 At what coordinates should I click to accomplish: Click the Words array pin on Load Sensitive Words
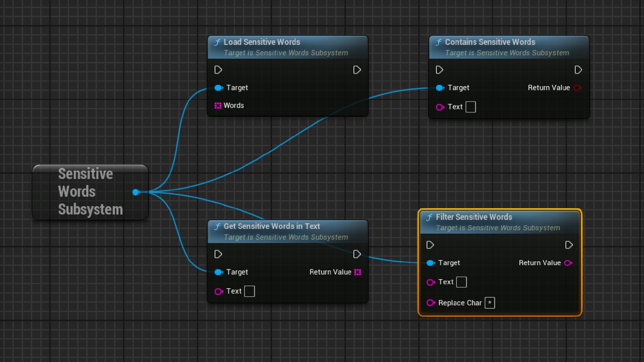[218, 106]
